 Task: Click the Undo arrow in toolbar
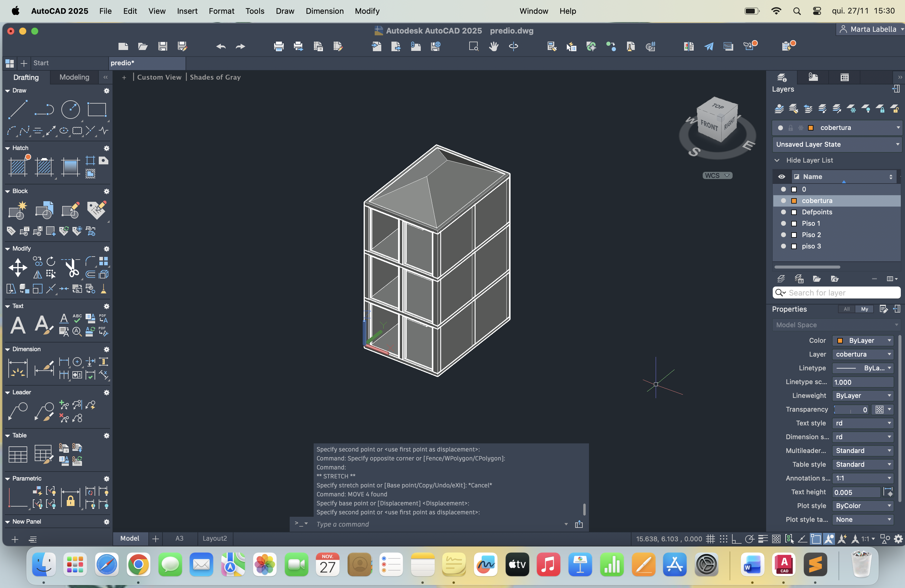point(221,46)
